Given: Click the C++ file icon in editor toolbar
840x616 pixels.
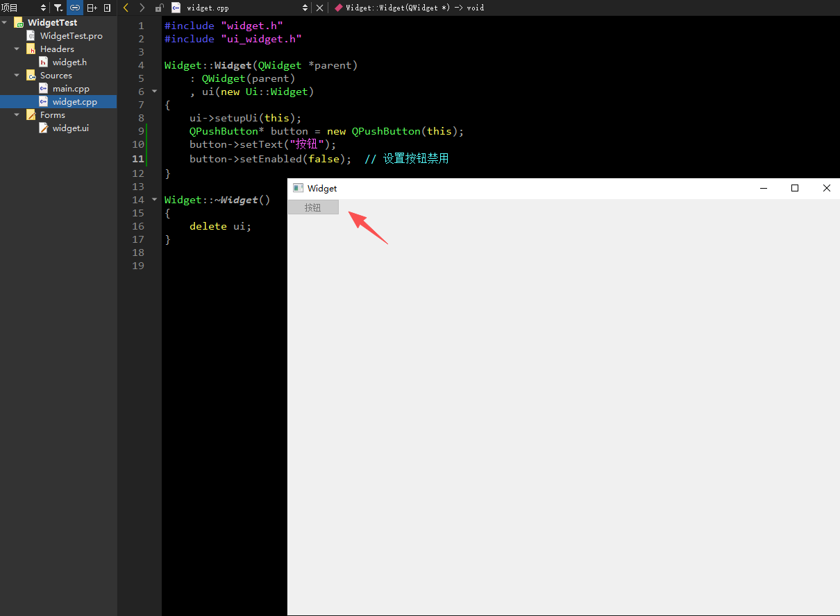Looking at the screenshot, I should coord(176,8).
